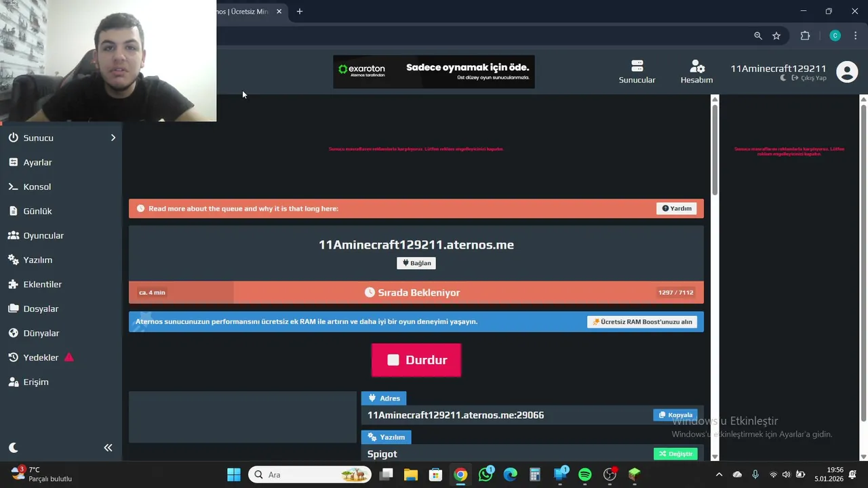The height and width of the screenshot is (488, 868).
Task: Open Hesabım account settings
Action: coord(696,72)
